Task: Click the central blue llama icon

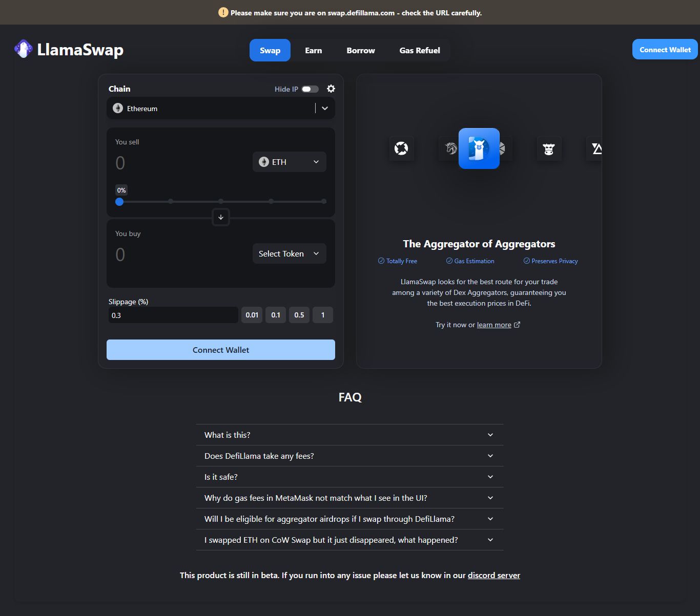Action: coord(479,148)
